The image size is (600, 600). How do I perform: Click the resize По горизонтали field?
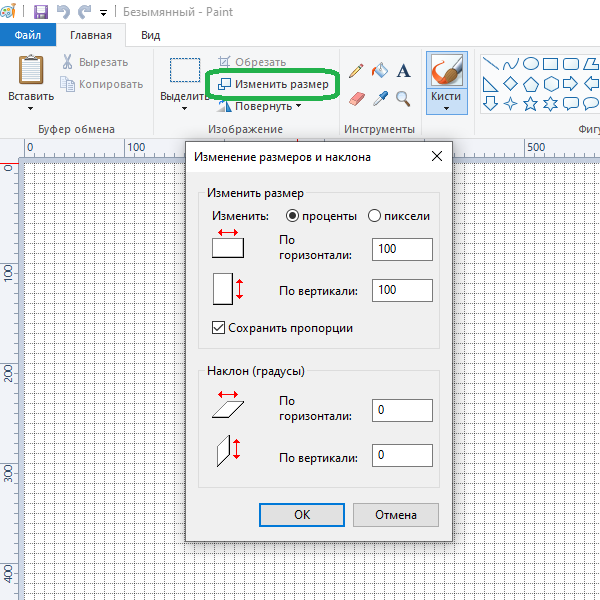pos(402,249)
